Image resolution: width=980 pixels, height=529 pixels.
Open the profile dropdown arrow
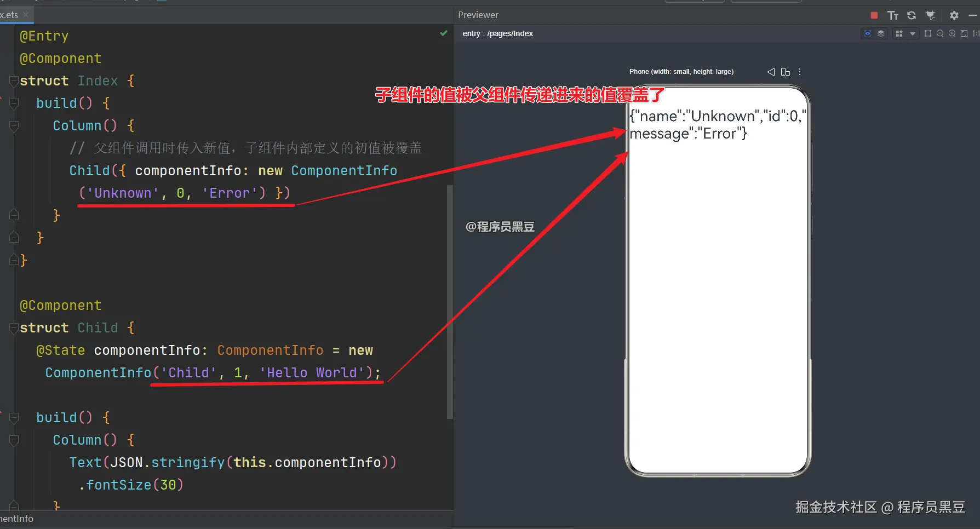coord(913,33)
